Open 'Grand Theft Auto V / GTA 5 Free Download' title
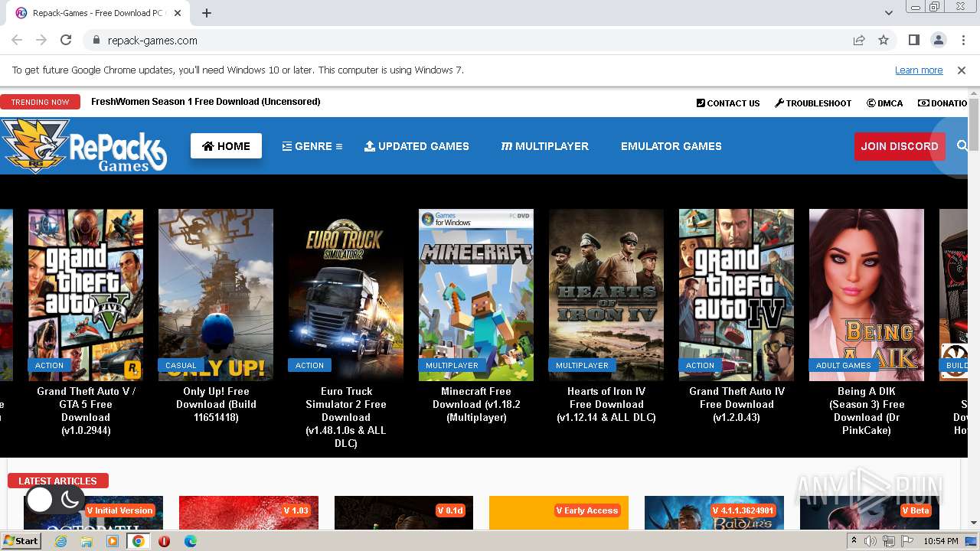Image resolution: width=980 pixels, height=551 pixels. point(86,411)
